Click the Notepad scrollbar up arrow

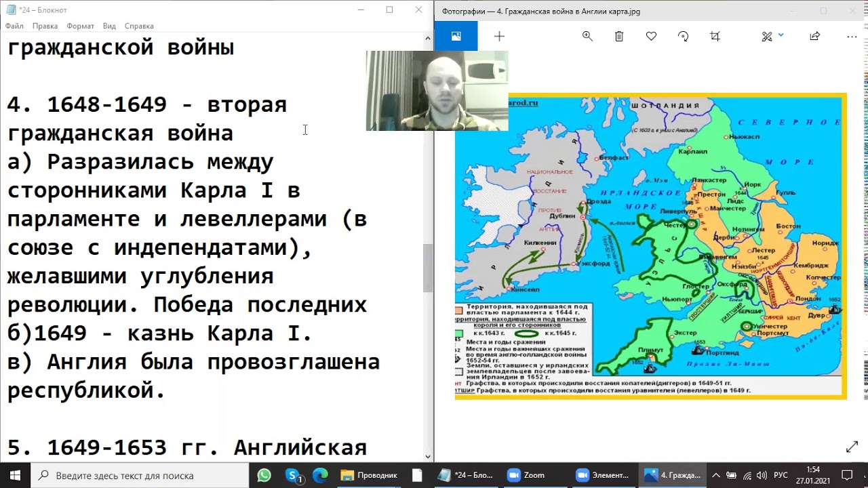point(428,38)
